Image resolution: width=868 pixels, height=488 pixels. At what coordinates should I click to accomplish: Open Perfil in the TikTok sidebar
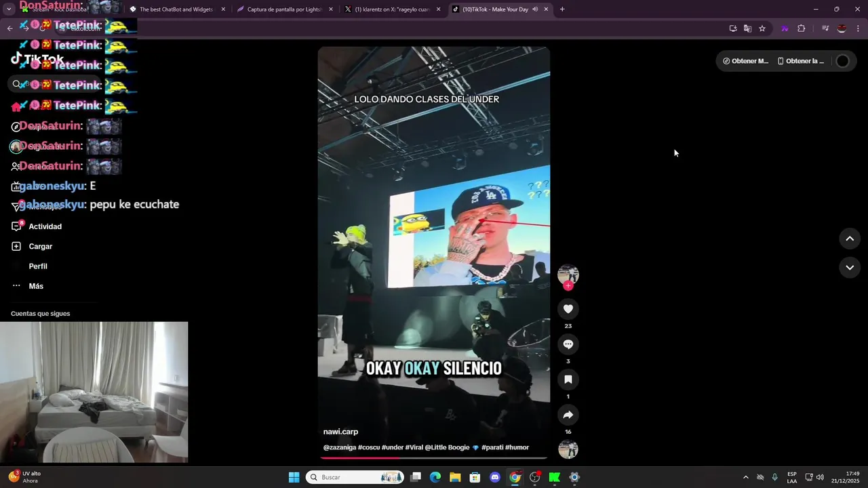38,266
